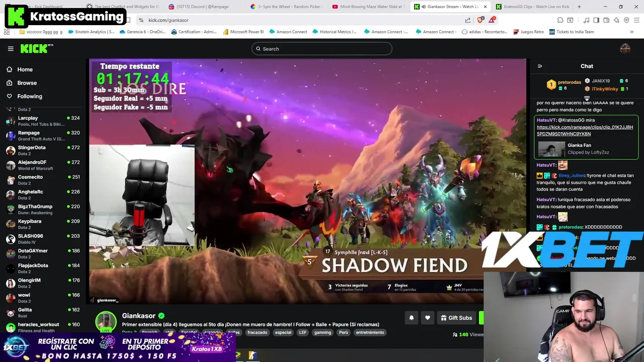Image resolution: width=644 pixels, height=362 pixels.
Task: Open the Certification - Admi bookmark
Action: point(194,32)
